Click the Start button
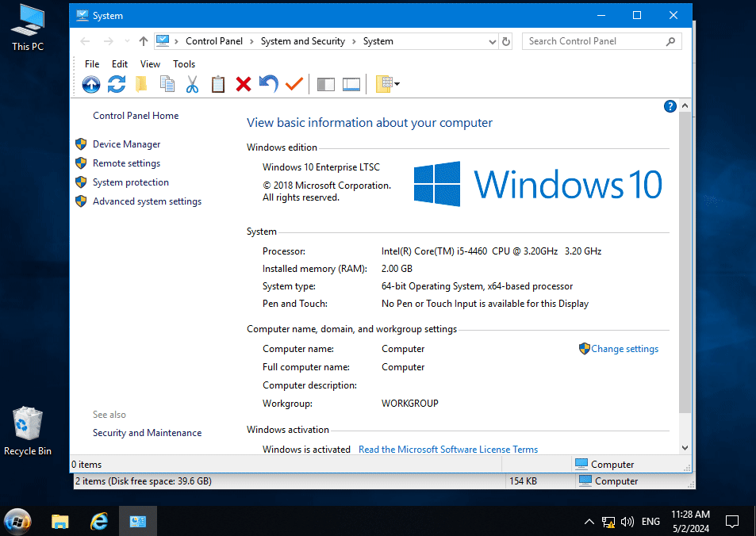 pyautogui.click(x=17, y=522)
